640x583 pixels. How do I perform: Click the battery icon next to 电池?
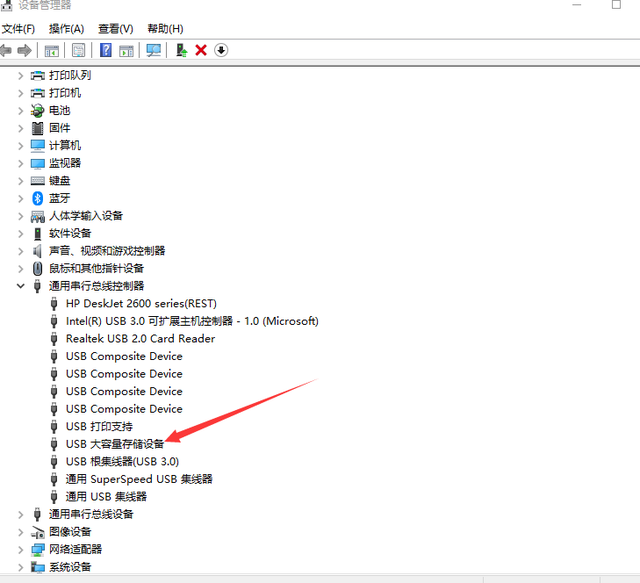(x=37, y=111)
